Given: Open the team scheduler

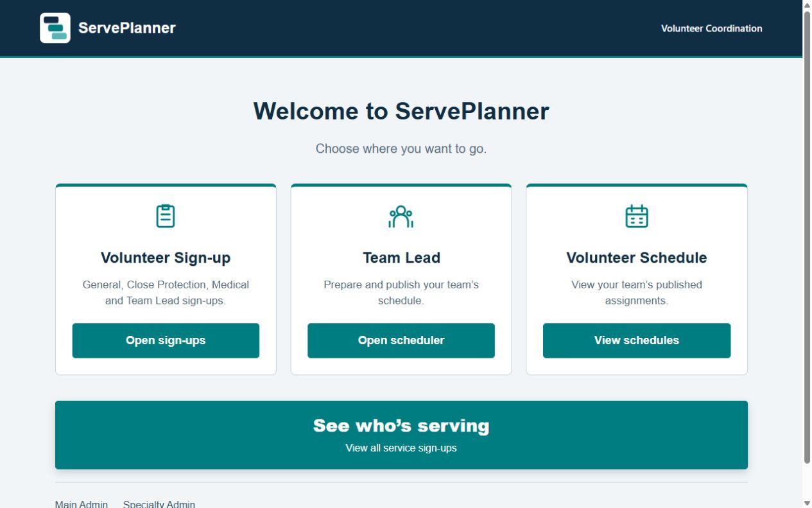Looking at the screenshot, I should tap(401, 340).
